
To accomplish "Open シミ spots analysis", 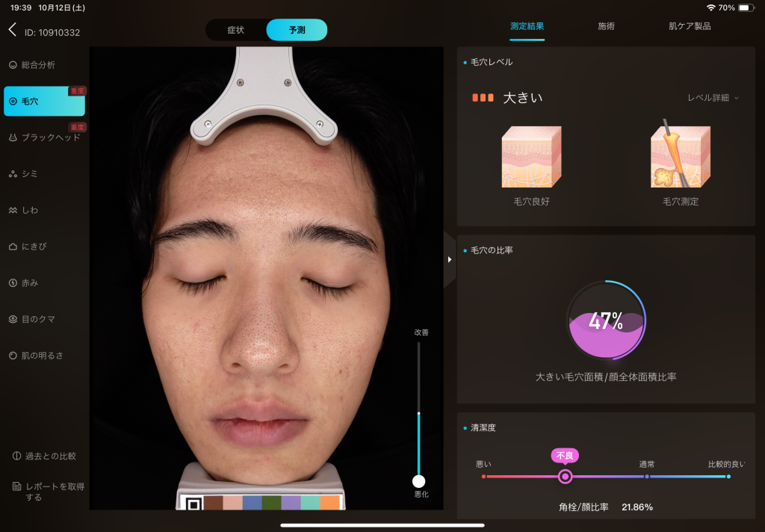I will pos(30,174).
